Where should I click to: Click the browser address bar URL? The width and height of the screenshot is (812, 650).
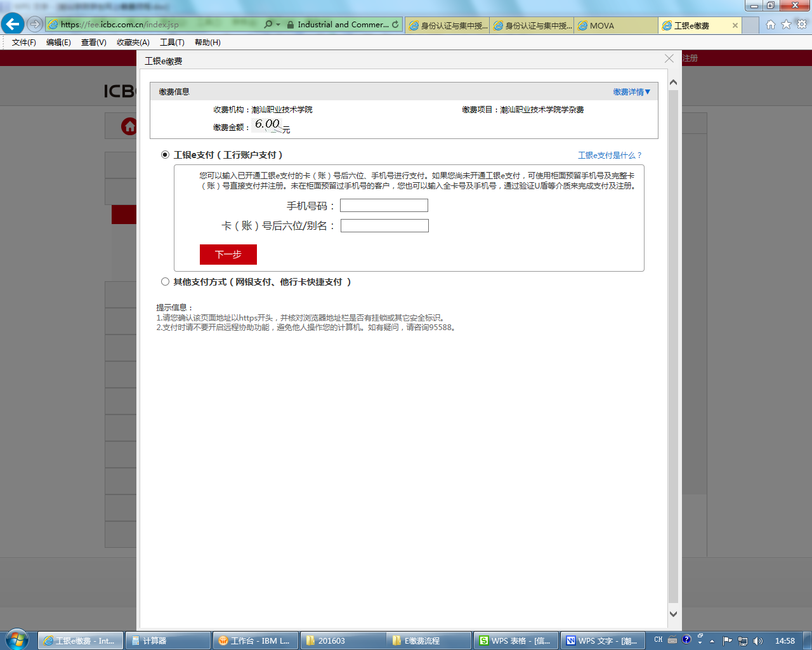(x=119, y=24)
